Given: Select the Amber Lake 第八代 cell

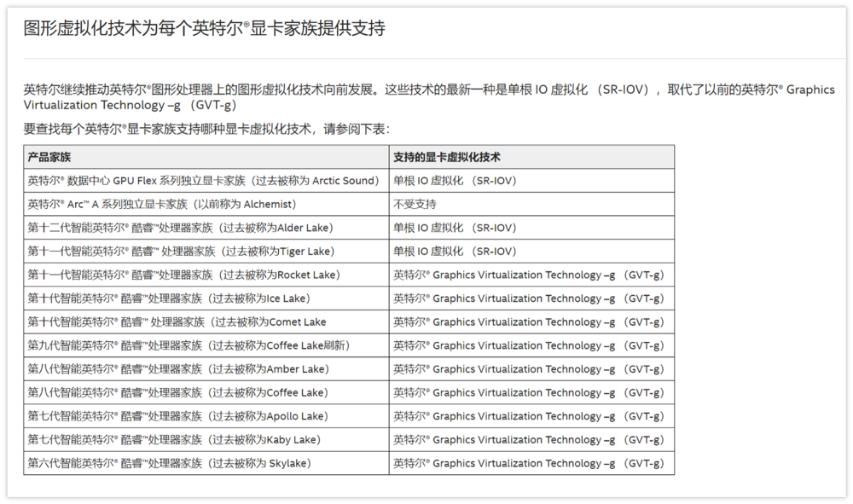Looking at the screenshot, I should pos(206,368).
